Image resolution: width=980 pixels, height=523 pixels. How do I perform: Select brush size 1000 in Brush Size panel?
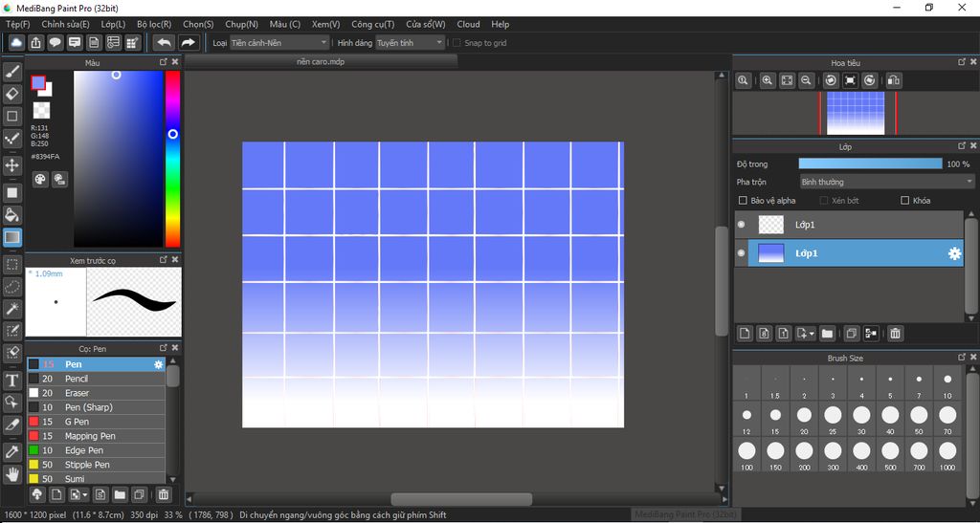pos(947,454)
